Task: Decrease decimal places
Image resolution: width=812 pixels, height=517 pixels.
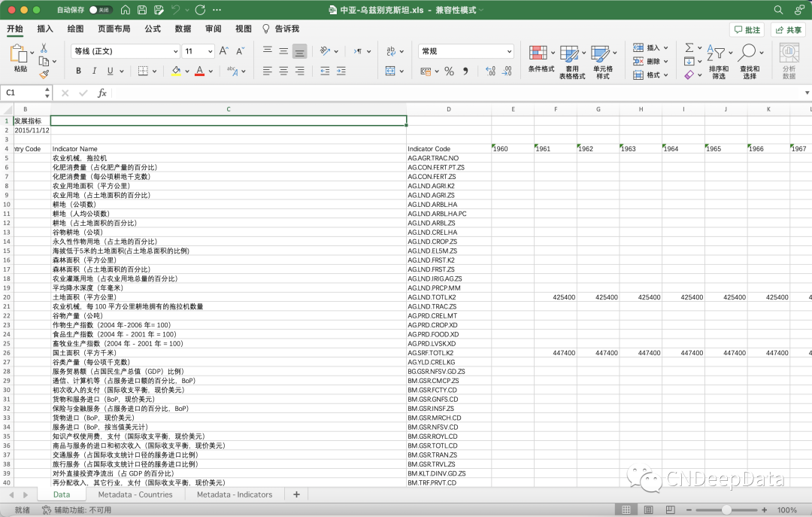Action: click(507, 71)
